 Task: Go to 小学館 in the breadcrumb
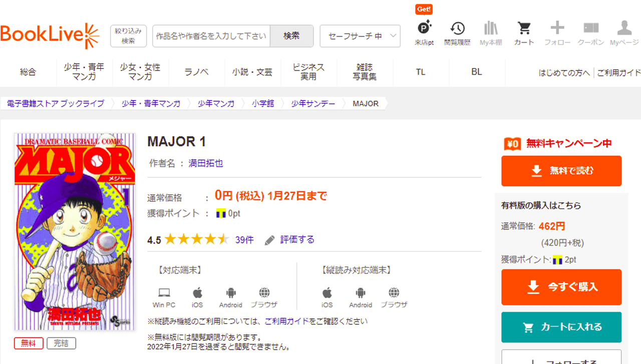click(262, 104)
